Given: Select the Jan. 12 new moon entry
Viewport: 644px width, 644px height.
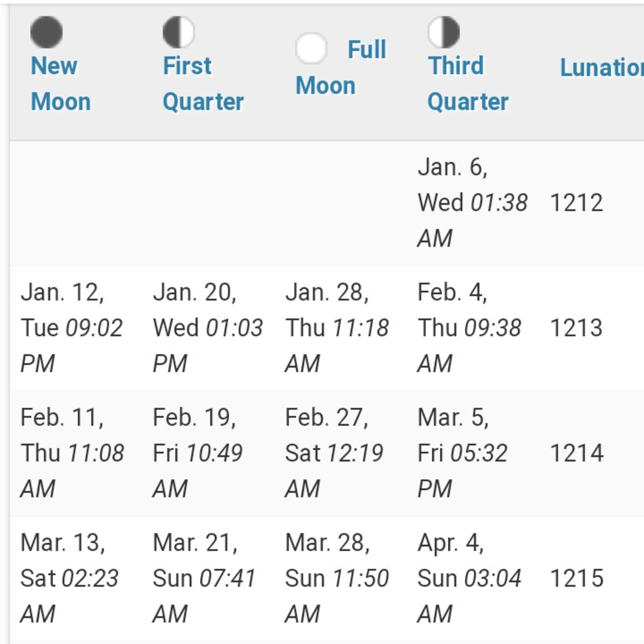Looking at the screenshot, I should pyautogui.click(x=72, y=328).
